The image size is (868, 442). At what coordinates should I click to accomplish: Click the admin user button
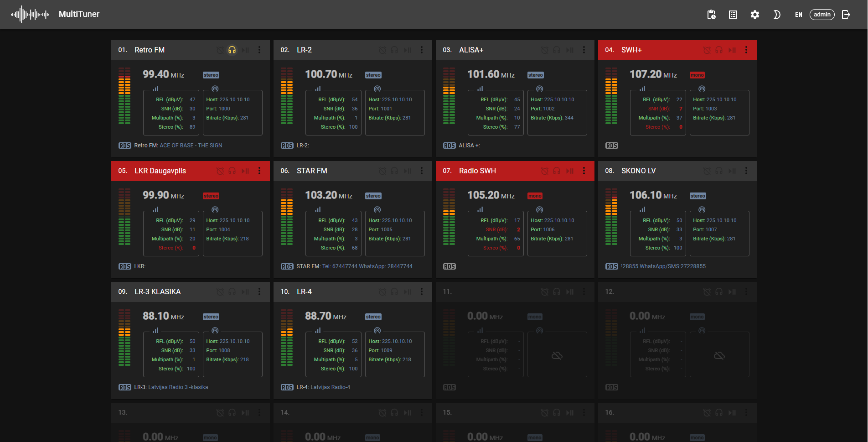pyautogui.click(x=822, y=15)
